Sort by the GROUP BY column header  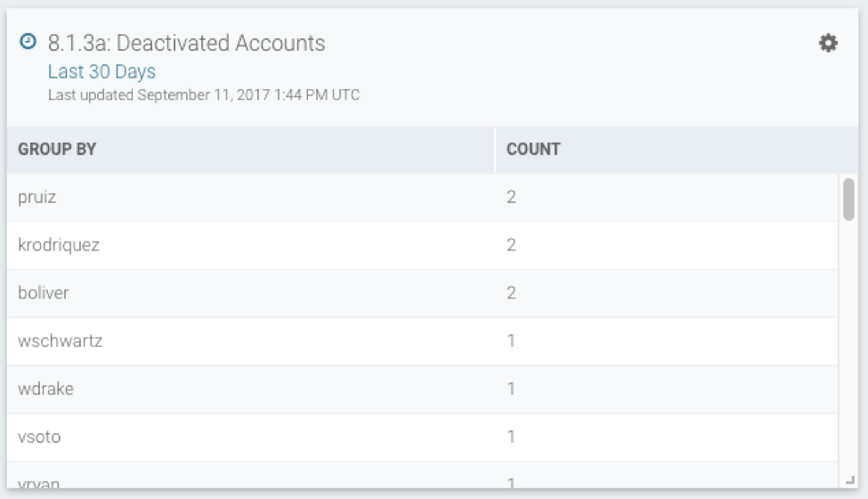pos(57,150)
